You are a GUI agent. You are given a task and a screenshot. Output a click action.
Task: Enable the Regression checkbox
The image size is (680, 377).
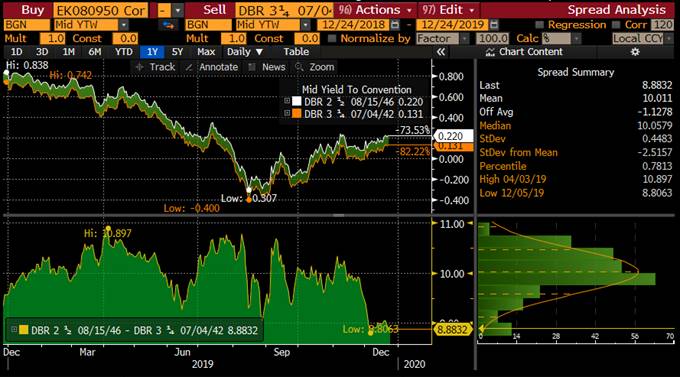pos(539,25)
